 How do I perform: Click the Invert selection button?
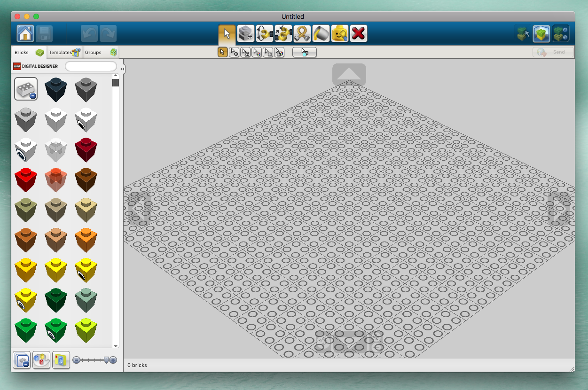pos(305,52)
